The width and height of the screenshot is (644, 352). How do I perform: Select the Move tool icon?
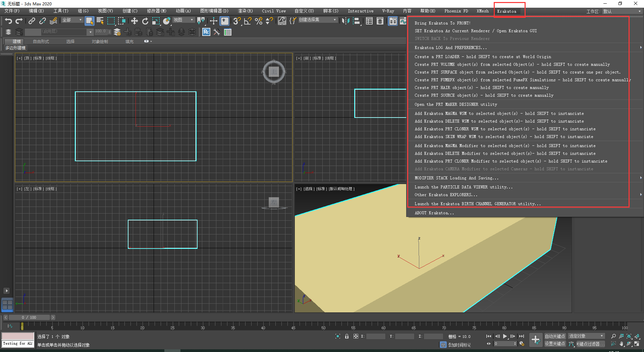tap(135, 21)
